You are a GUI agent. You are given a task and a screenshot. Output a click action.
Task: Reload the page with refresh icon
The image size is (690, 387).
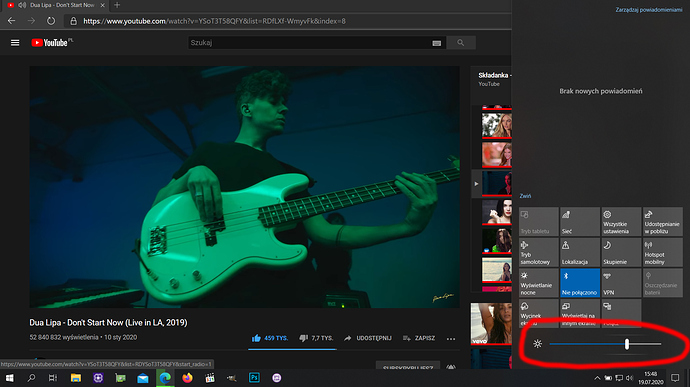[51, 21]
